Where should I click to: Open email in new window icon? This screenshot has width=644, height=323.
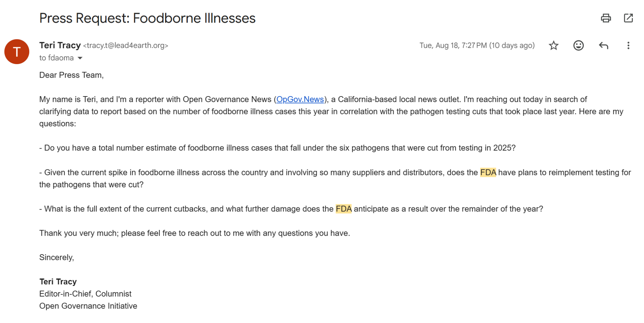(628, 18)
